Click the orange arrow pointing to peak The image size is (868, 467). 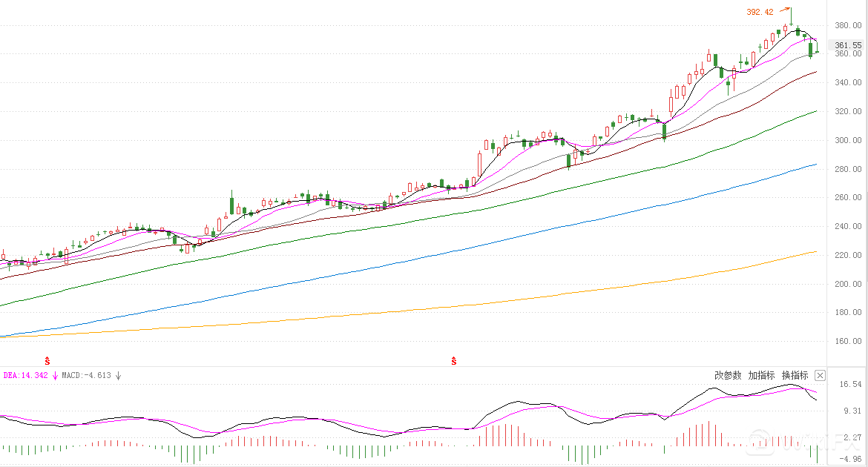(x=784, y=10)
